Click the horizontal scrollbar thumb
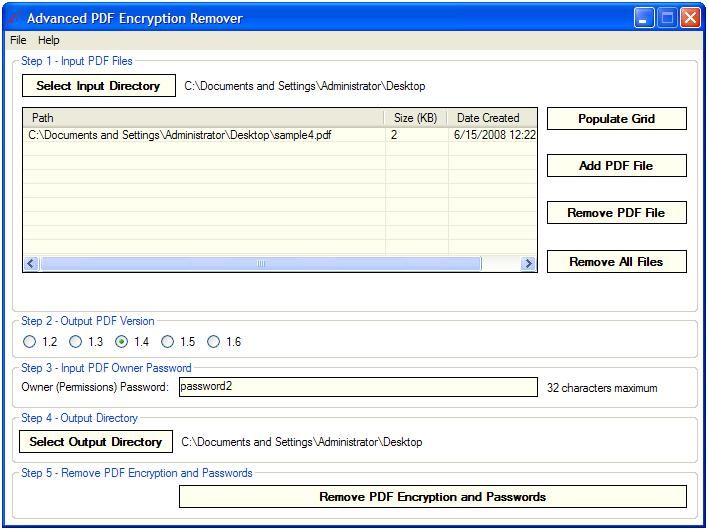 point(262,264)
